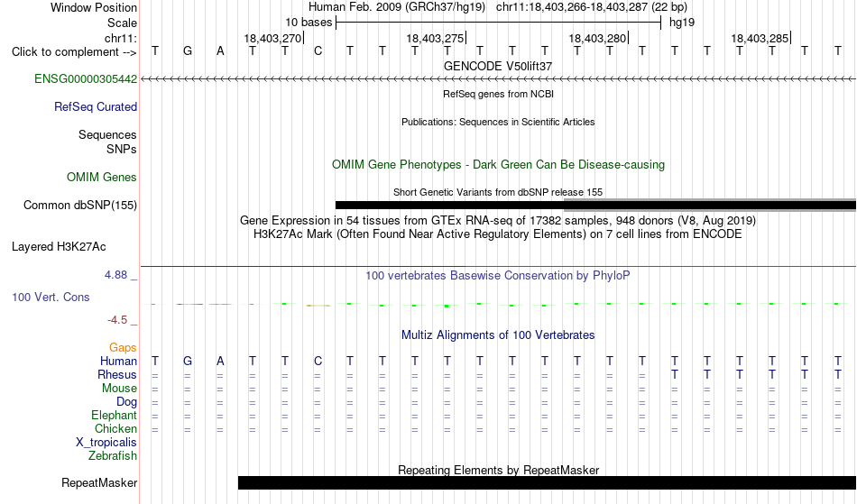
Task: Click '100 vertebrates Basewise Conservation by PhyloP' title
Action: click(497, 276)
